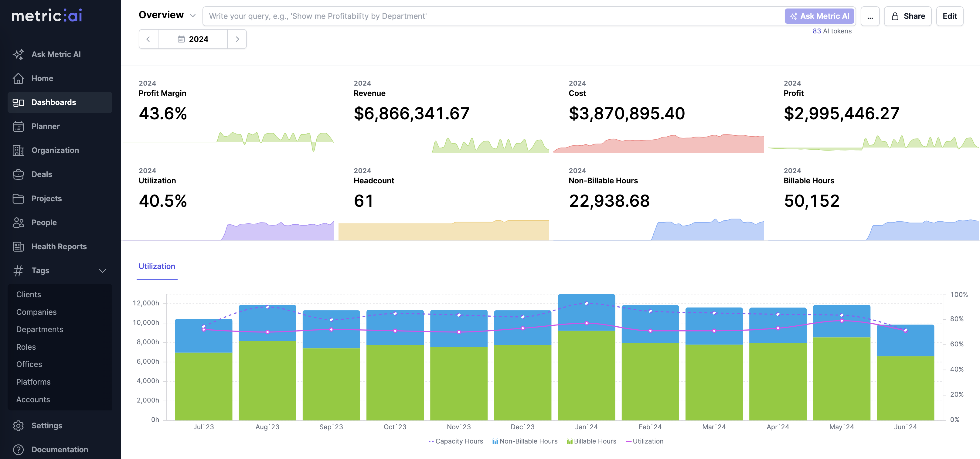Click the Projects folder icon

[19, 198]
